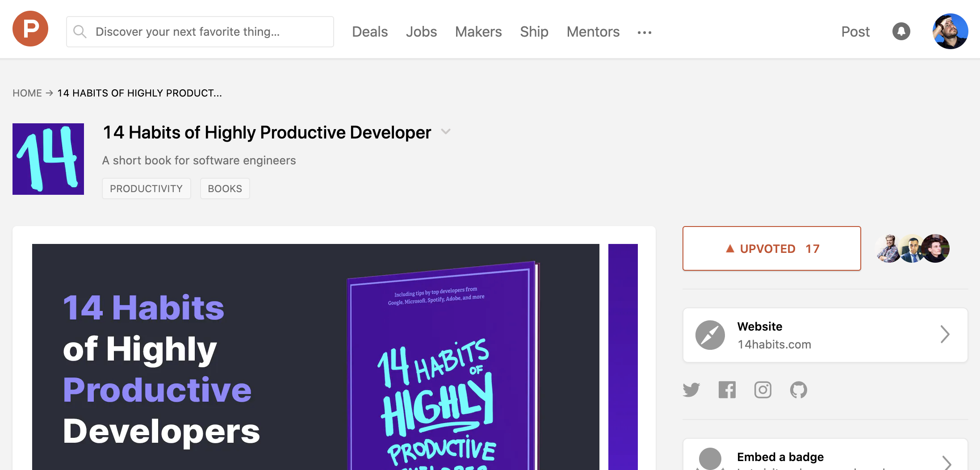Expand the chevron next to product title

446,132
